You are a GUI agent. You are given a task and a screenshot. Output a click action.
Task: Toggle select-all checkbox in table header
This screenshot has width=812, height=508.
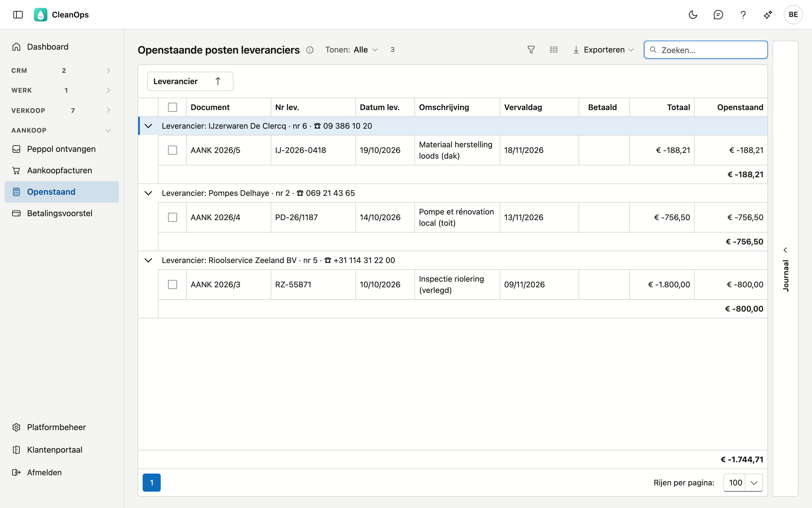pos(173,107)
